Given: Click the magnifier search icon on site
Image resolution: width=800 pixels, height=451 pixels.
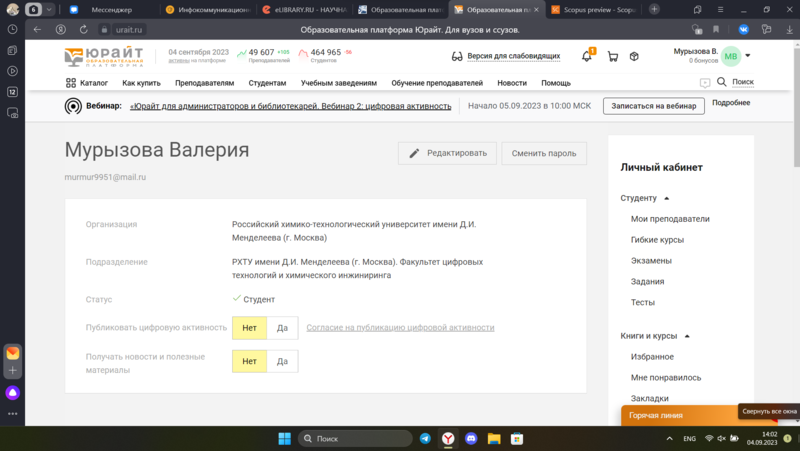Looking at the screenshot, I should tap(721, 82).
